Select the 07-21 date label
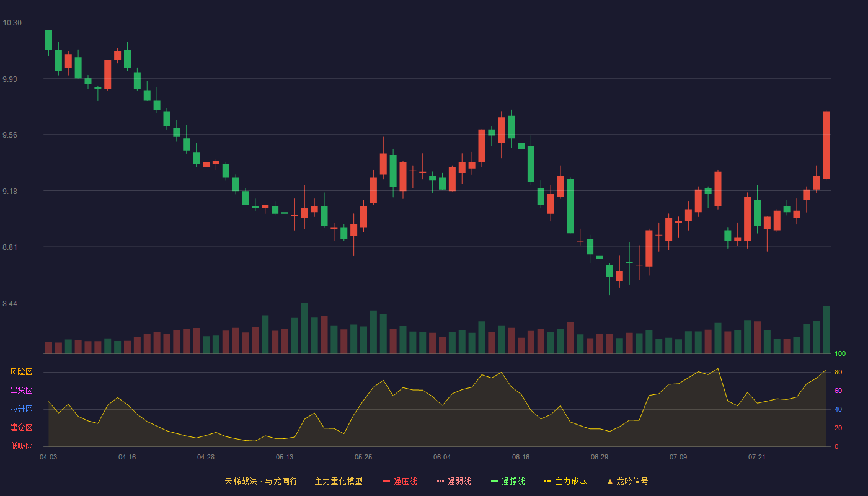Screen dimensions: 868x496 tap(757, 457)
